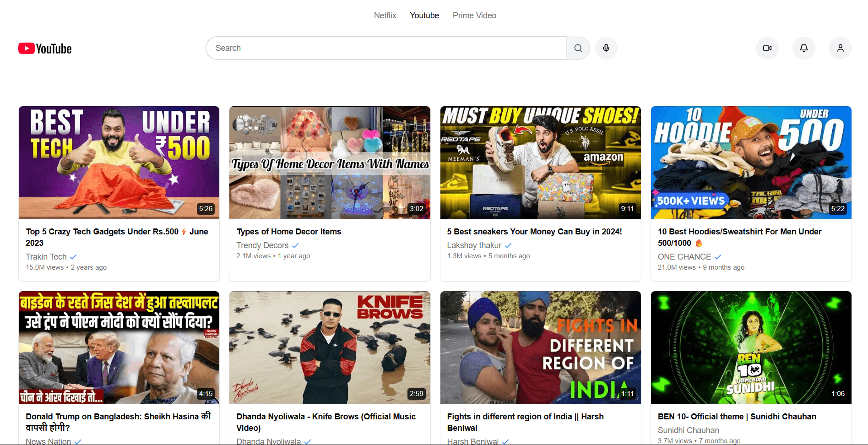Screen dimensions: 868x445
Task: Click the search magnifier button
Action: 578,48
